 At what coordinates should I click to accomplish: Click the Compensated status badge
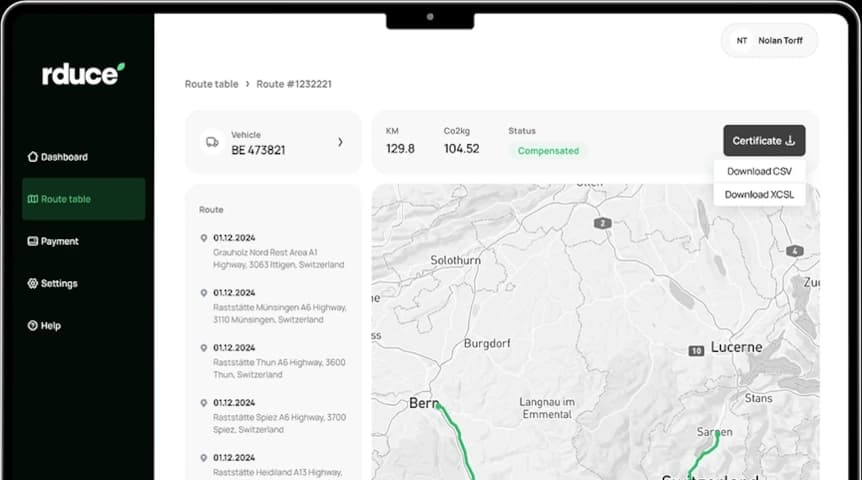547,151
